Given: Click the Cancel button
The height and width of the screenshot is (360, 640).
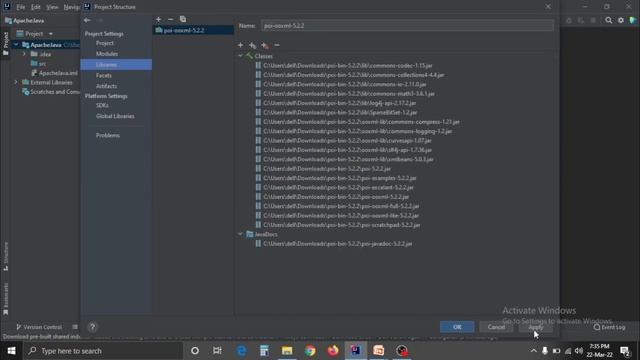Looking at the screenshot, I should 496,327.
